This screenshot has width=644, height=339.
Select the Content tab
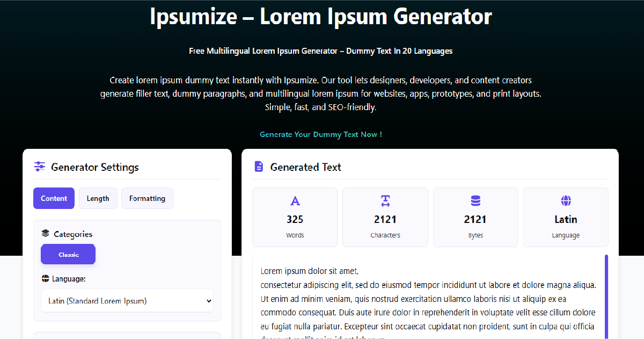click(x=54, y=198)
